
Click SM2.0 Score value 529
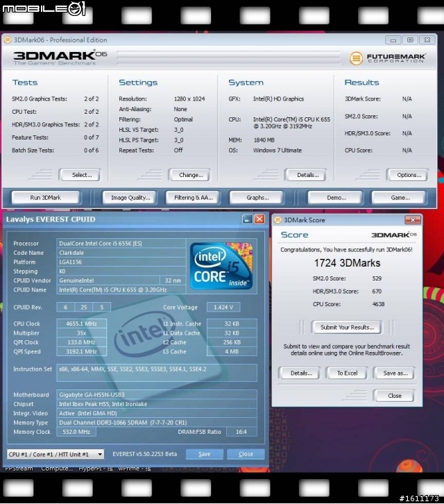(x=377, y=278)
